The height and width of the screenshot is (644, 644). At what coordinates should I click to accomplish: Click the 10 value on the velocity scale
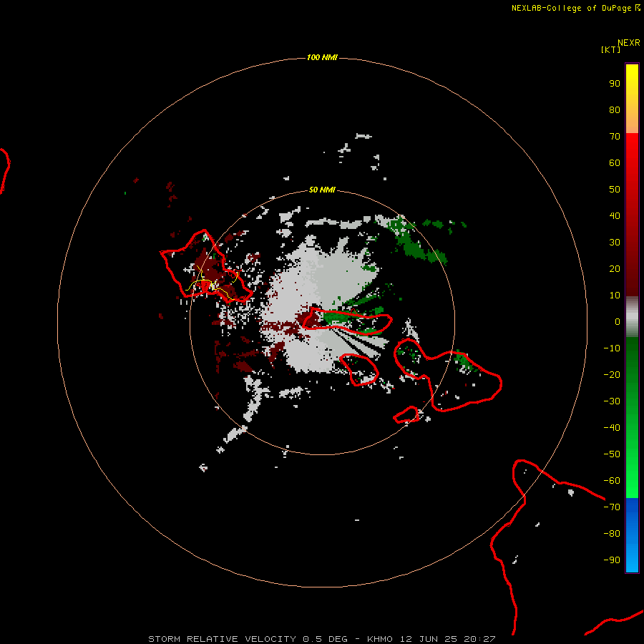615,296
